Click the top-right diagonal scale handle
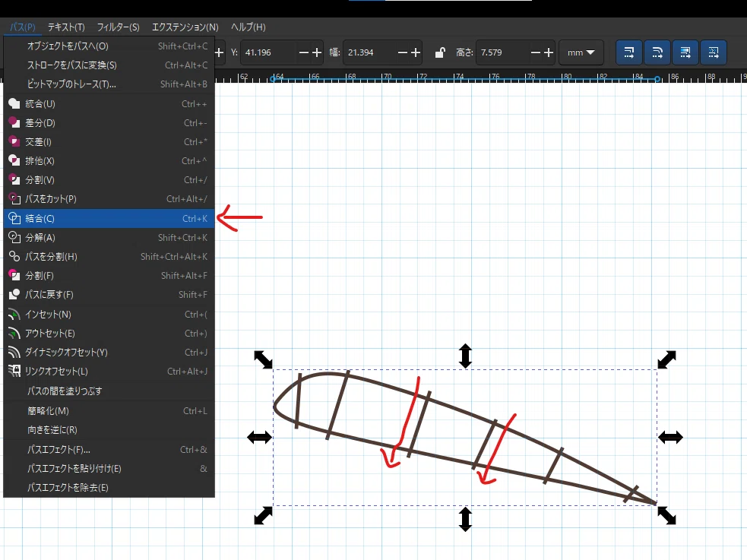The width and height of the screenshot is (747, 560). coord(666,359)
